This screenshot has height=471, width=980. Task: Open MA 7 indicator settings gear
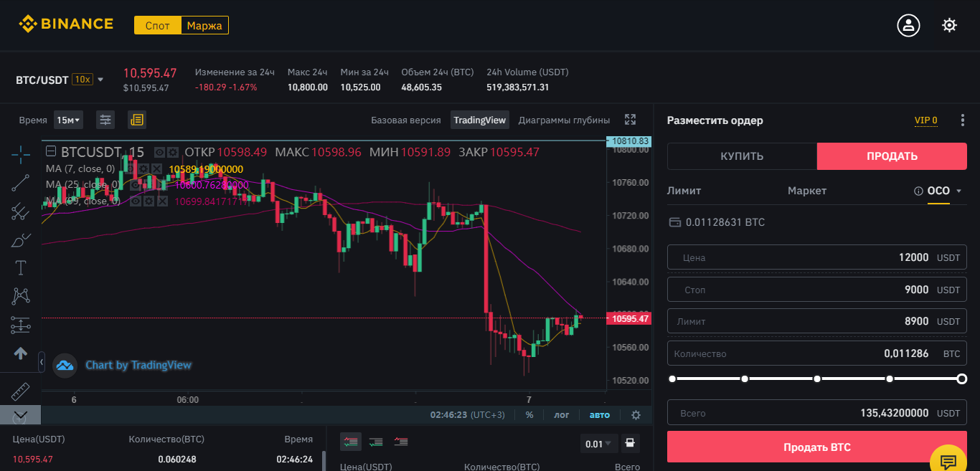tap(143, 168)
